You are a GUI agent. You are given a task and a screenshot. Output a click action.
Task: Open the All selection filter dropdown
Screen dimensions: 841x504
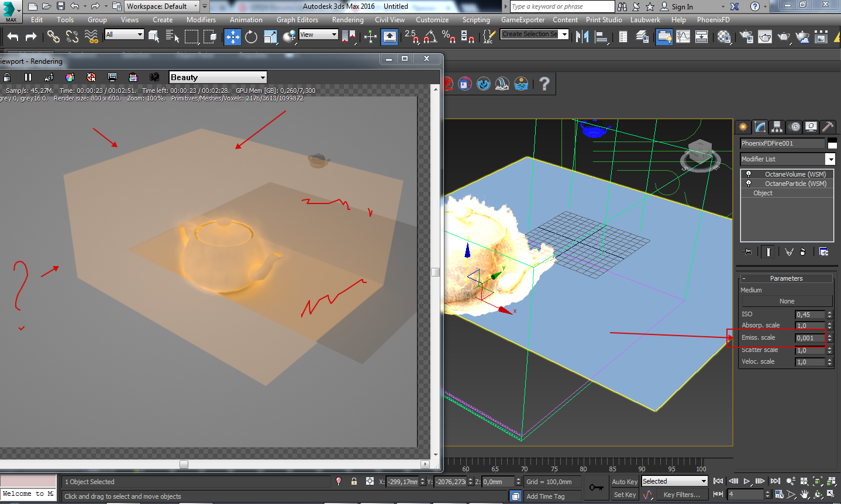(x=124, y=34)
